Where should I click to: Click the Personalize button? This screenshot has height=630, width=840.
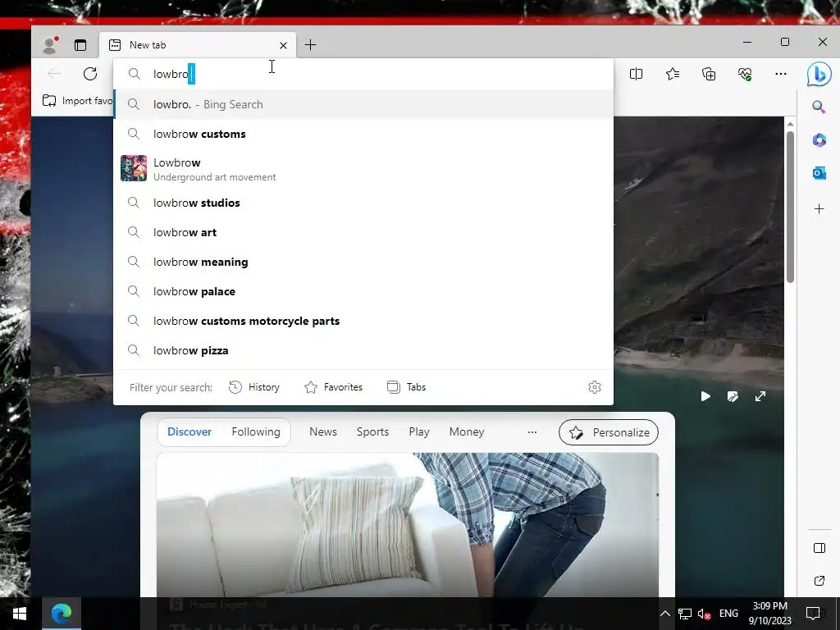(609, 432)
